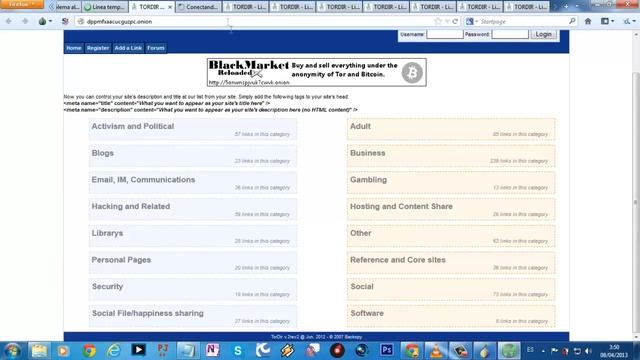Bookmark this page with the star icon
Viewport: 640px width, 360px height.
click(438, 21)
